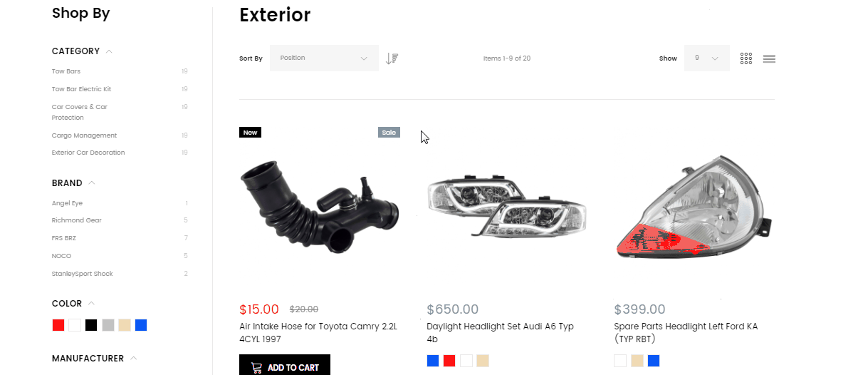This screenshot has height=375, width=868.
Task: Collapse the Manufacturer filter section
Action: (133, 359)
